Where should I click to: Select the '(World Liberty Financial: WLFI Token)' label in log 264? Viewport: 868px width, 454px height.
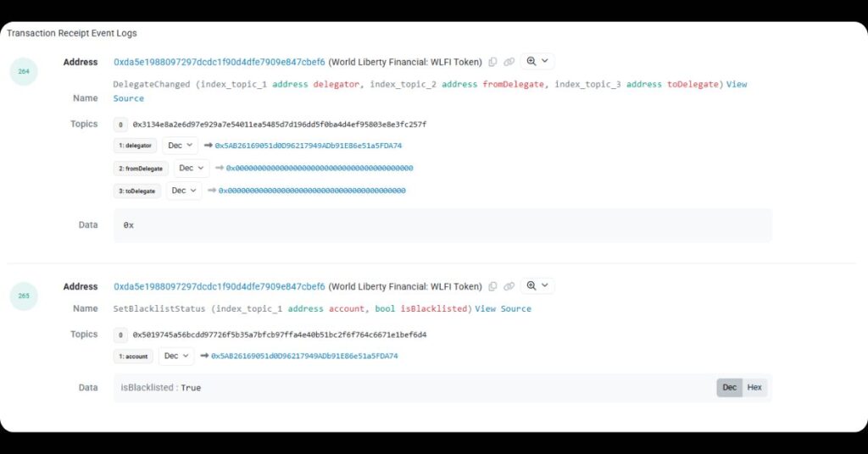pos(405,62)
